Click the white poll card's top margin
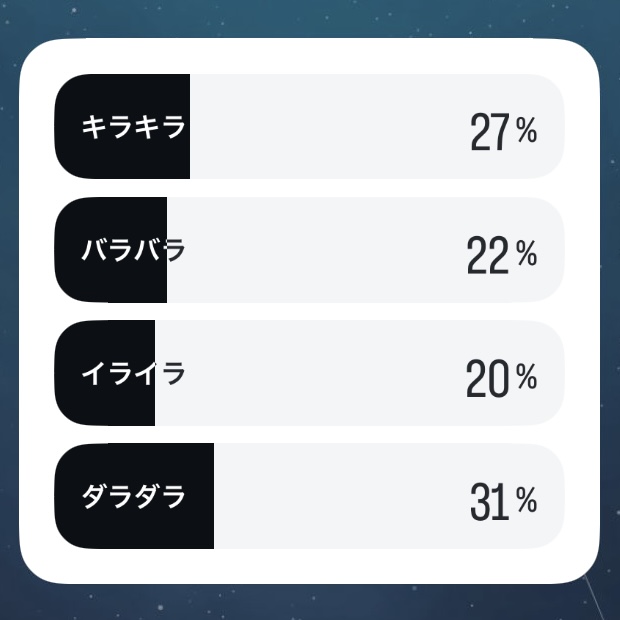This screenshot has width=620, height=620. (310, 56)
